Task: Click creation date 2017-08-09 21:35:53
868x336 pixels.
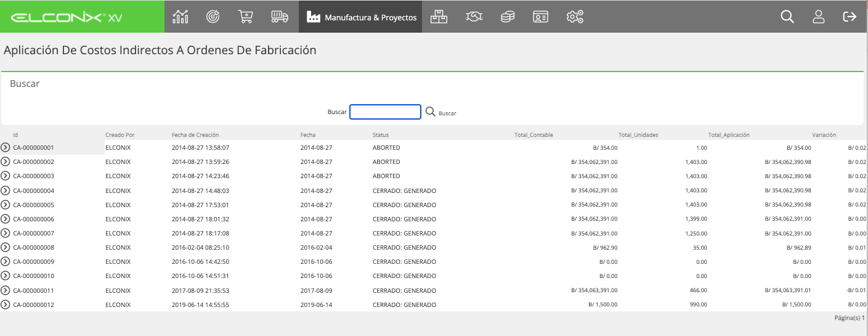Action: (200, 290)
